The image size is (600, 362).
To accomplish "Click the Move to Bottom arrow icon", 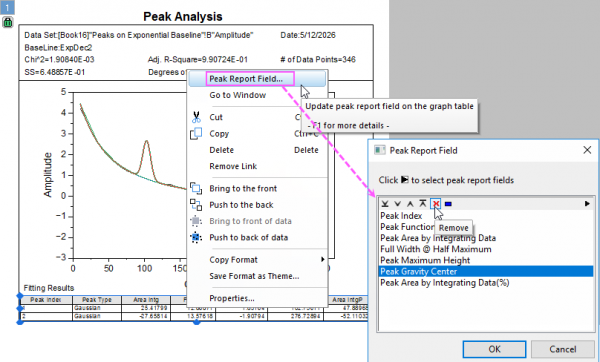I will [x=385, y=204].
